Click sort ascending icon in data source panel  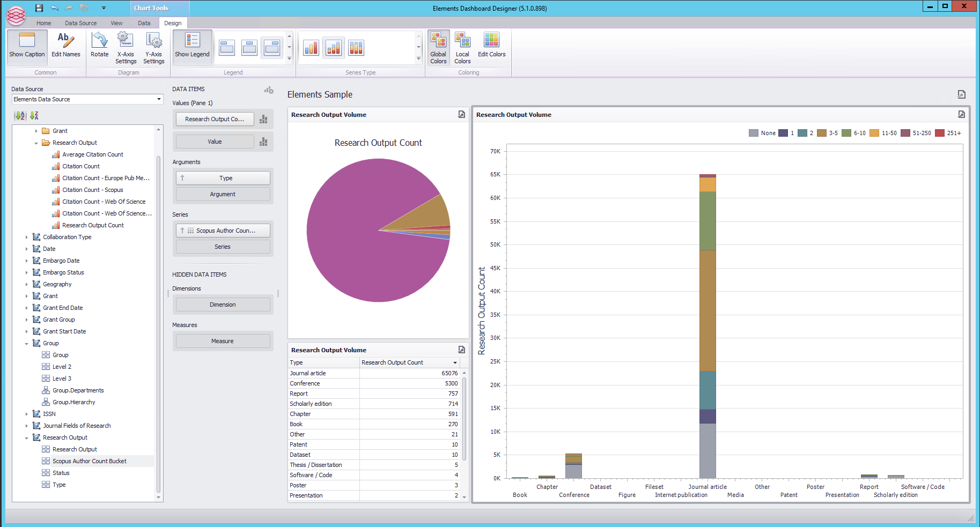20,115
